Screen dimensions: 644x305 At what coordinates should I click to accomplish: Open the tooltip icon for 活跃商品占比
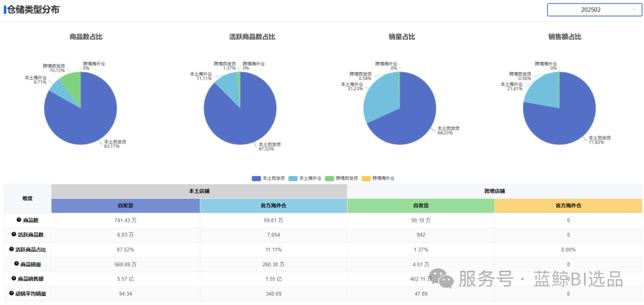click(11, 249)
